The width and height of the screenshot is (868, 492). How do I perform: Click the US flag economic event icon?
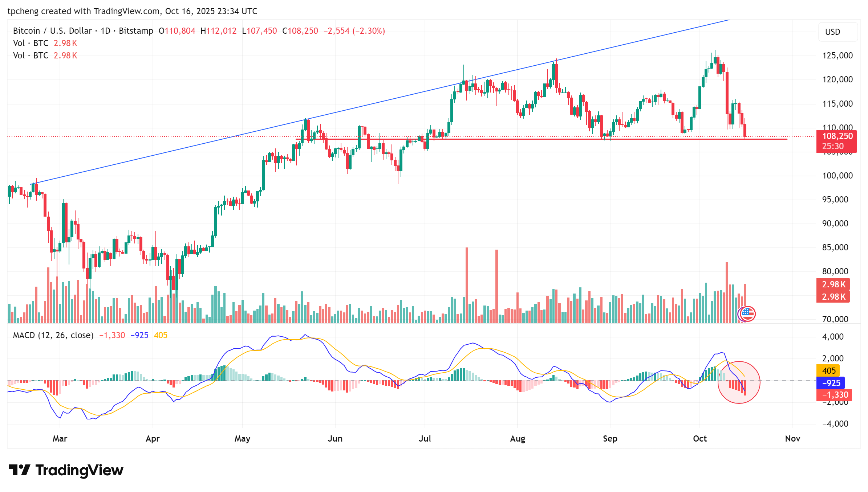pyautogui.click(x=747, y=314)
